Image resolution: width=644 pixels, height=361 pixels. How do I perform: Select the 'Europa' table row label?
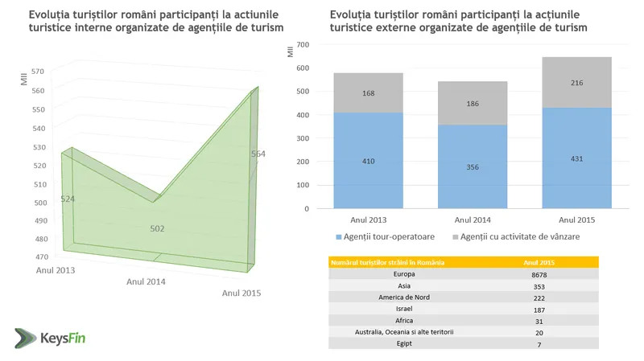coord(404,274)
